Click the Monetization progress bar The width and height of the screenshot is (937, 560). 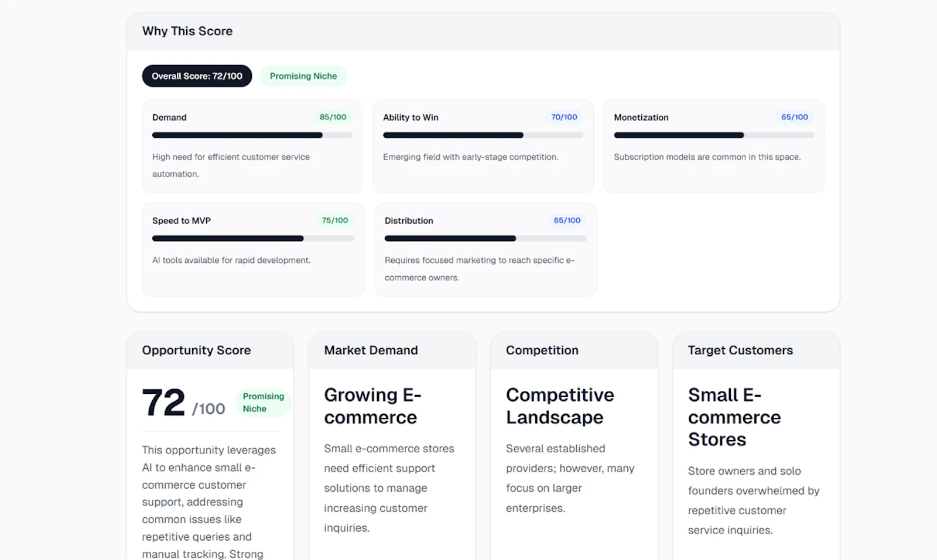point(714,135)
